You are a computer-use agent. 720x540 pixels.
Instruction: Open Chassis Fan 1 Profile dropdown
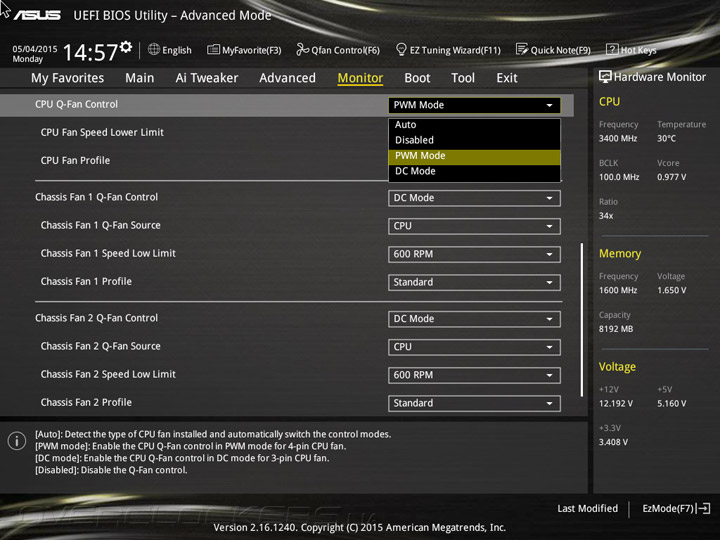coord(474,282)
